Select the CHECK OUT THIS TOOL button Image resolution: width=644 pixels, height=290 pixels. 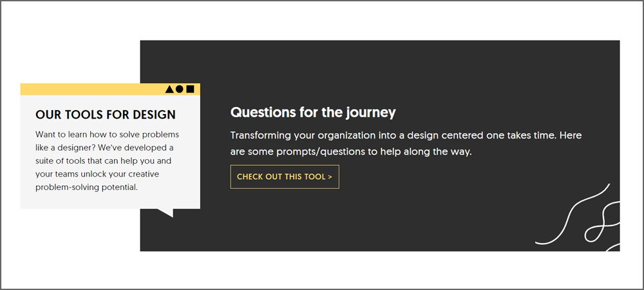(x=285, y=177)
